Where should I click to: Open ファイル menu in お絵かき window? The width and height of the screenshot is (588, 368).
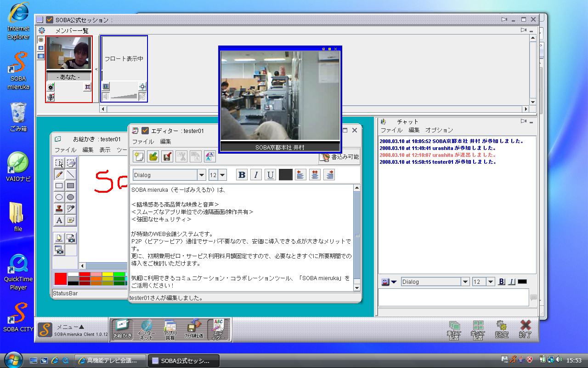(65, 150)
